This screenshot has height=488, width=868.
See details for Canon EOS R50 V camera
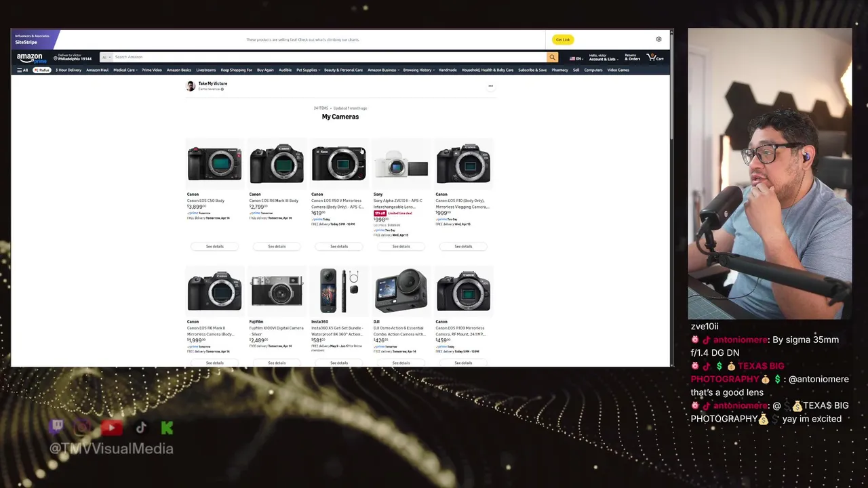[x=339, y=246]
